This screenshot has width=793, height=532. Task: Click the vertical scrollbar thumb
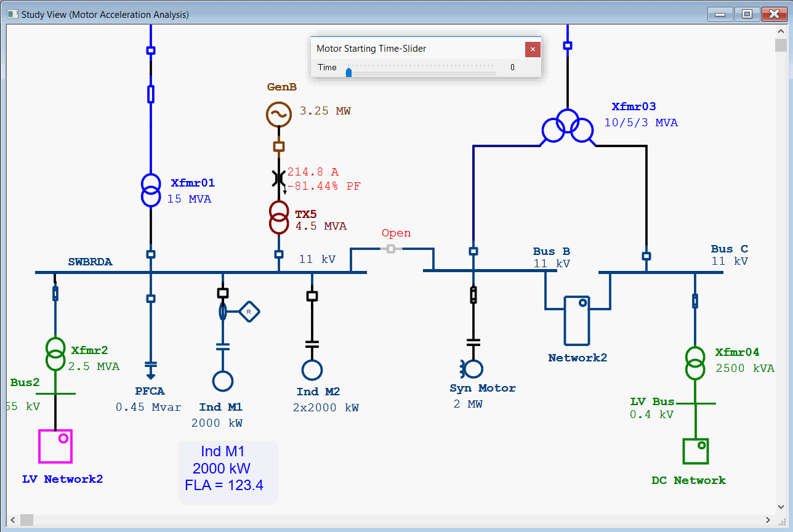780,46
